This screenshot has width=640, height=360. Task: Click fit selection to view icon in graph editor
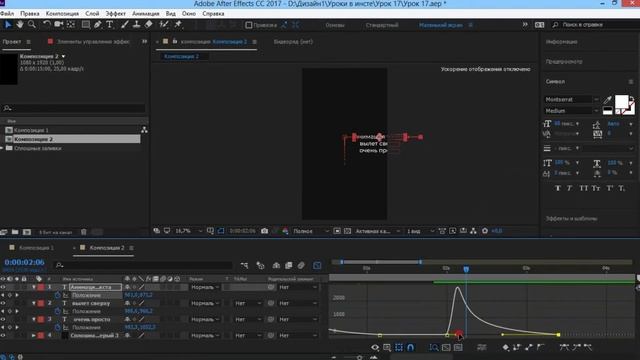[x=446, y=347]
